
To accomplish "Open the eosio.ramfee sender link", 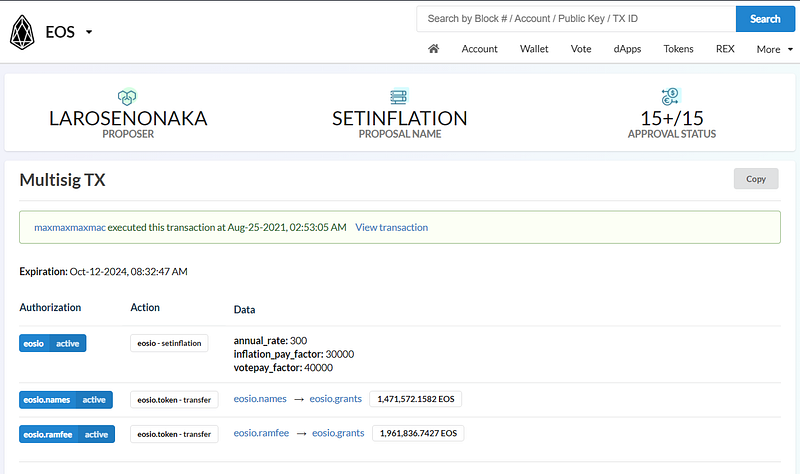I will click(261, 433).
